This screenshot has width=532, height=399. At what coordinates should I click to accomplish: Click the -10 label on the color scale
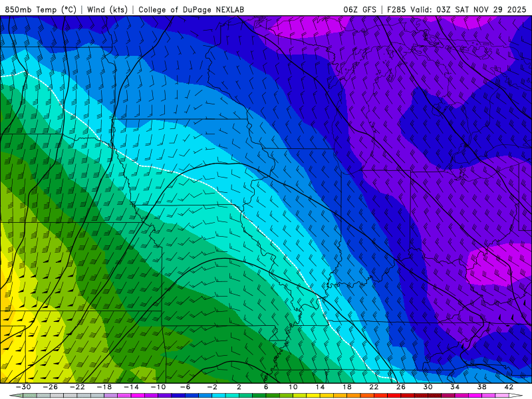click(x=158, y=387)
